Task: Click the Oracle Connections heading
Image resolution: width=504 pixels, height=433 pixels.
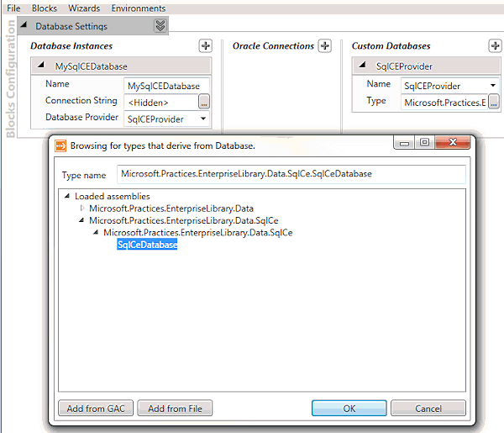Action: point(273,46)
